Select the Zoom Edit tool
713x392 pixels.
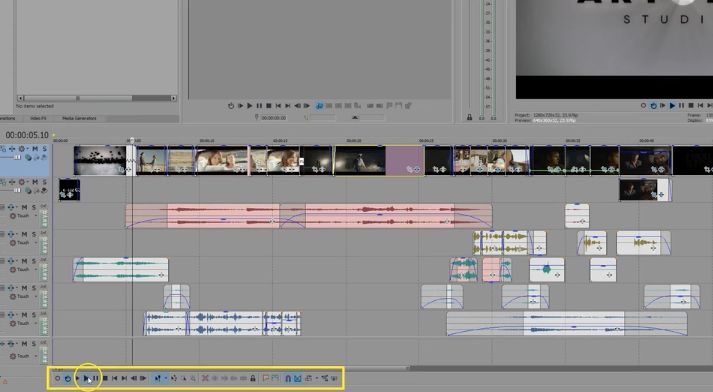pyautogui.click(x=193, y=378)
